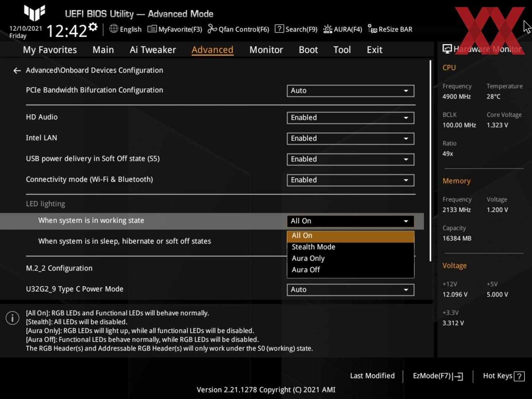Screen dimensions: 532x399
Task: Click +3.3V voltage value 3.312 V
Action: click(x=453, y=323)
